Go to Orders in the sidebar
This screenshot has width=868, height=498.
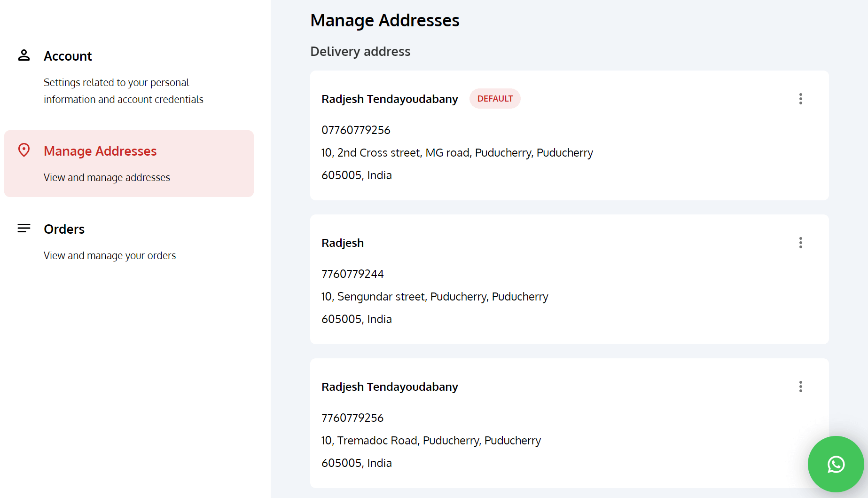129,242
